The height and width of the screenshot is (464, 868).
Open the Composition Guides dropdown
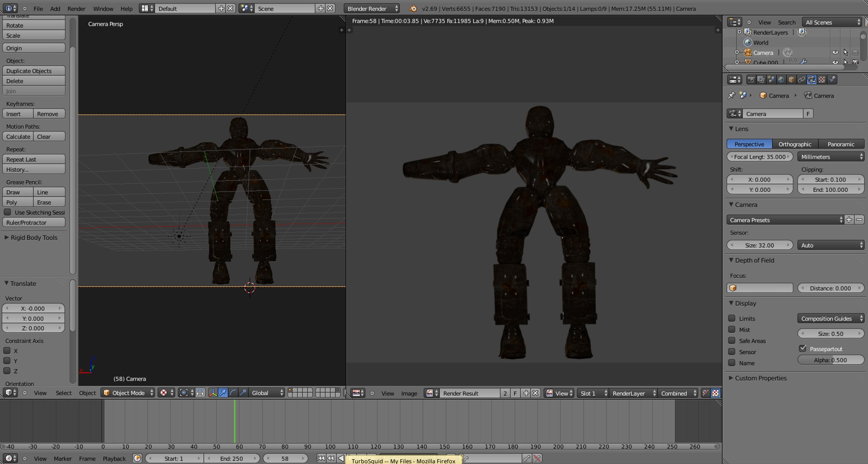(831, 319)
